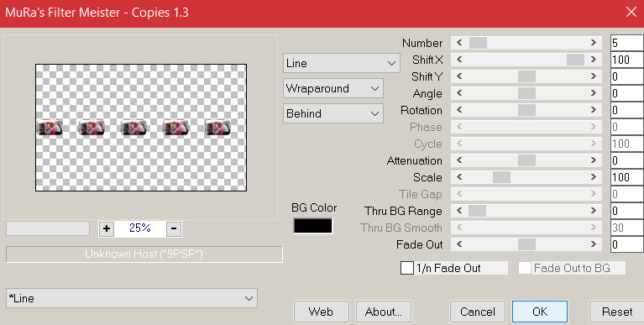Close the Copies 1.3 dialog window
The width and height of the screenshot is (644, 325).
coord(631,13)
